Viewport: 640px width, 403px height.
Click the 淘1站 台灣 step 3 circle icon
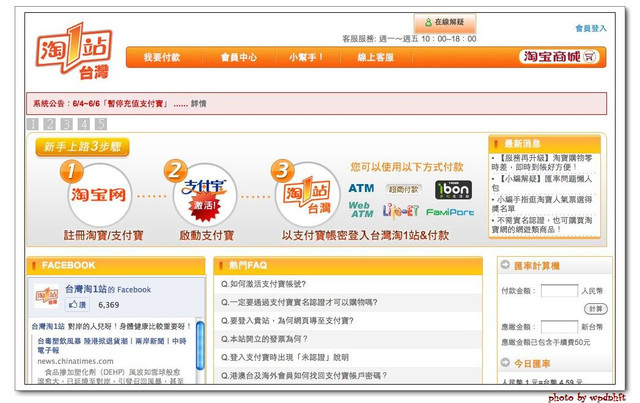308,195
